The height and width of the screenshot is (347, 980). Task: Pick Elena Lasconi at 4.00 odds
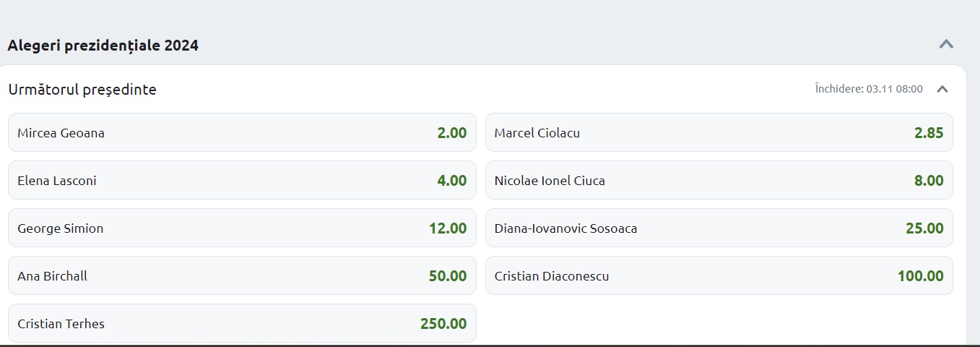tap(242, 181)
